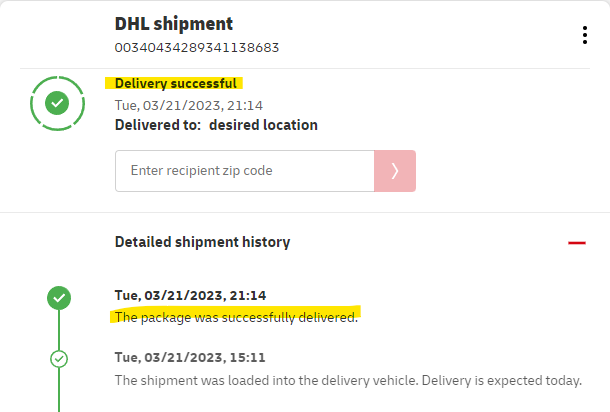Click timeline line between the two check markers
Viewport: 610px width, 412px height.
pos(59,328)
